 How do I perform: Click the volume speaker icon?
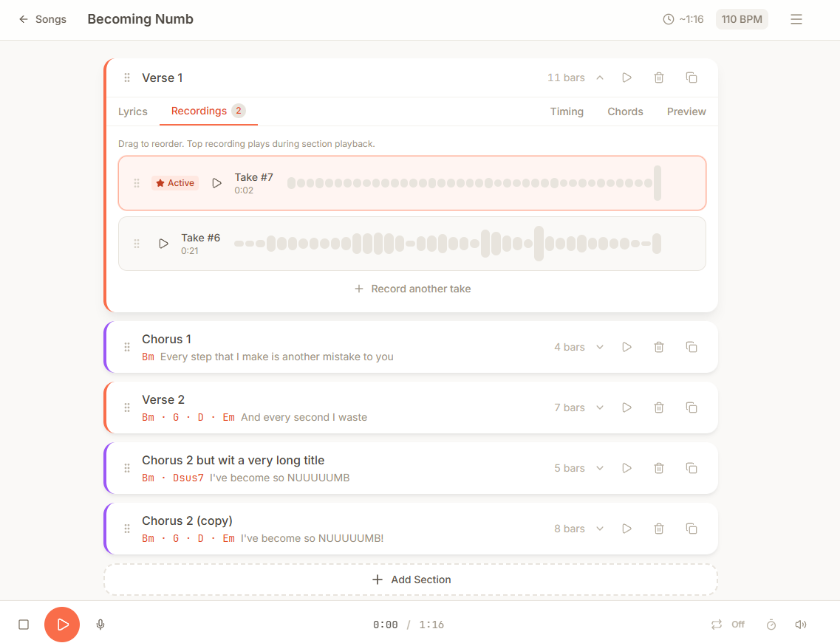(x=800, y=625)
